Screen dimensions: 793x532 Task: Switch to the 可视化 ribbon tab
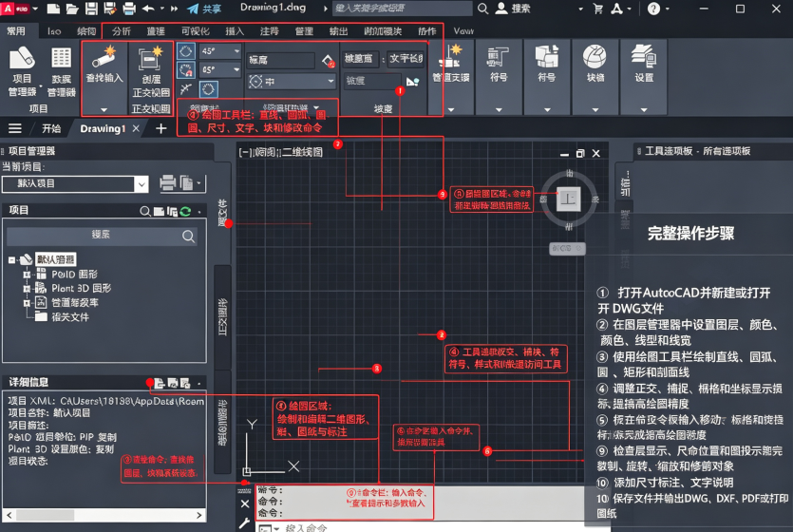pos(196,31)
